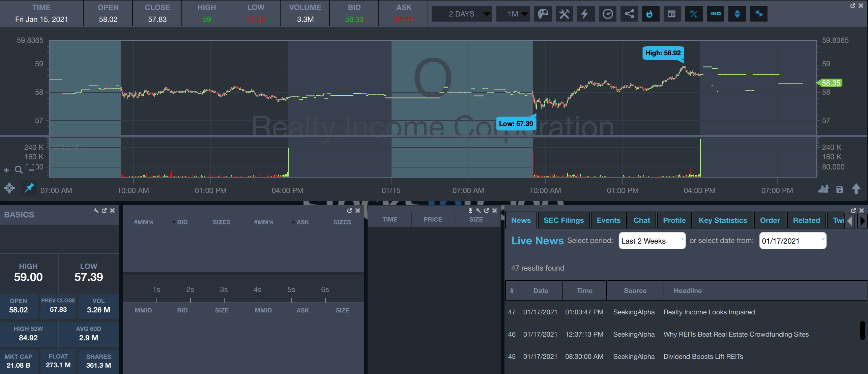The width and height of the screenshot is (868, 374).
Task: Show previous news panel tabs with left arrow
Action: tap(850, 221)
